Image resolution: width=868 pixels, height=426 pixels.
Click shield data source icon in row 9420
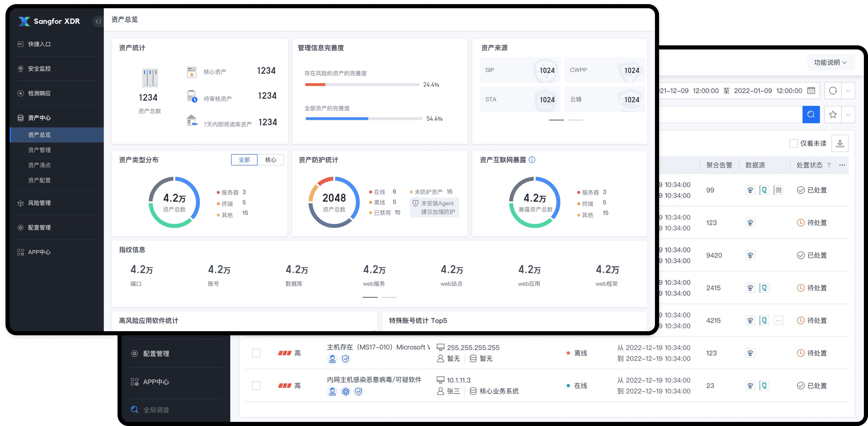coord(750,255)
